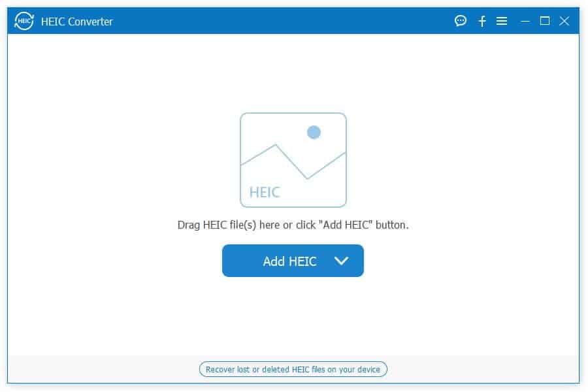
Task: Open the hamburger menu in title bar
Action: click(x=502, y=21)
